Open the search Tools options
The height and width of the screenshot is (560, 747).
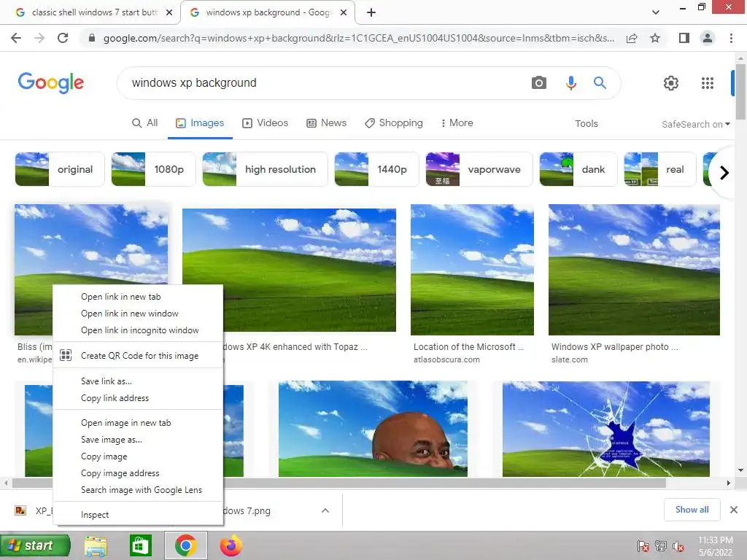coord(586,123)
